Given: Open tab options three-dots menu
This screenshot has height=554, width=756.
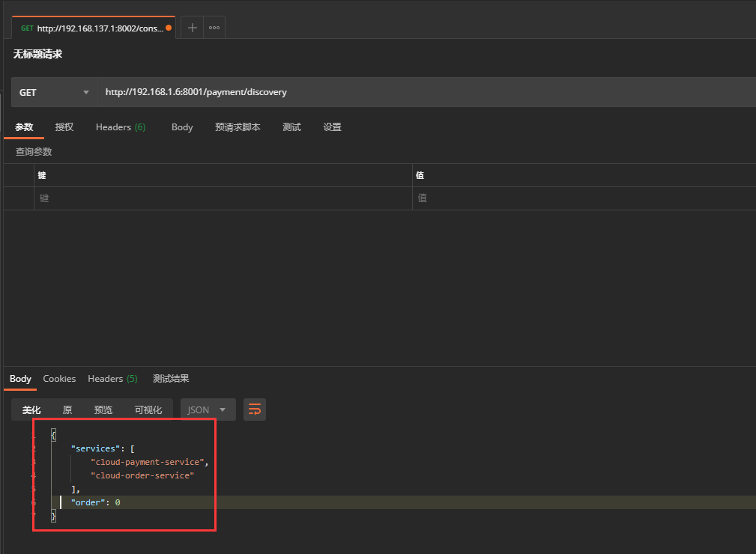Looking at the screenshot, I should pyautogui.click(x=214, y=28).
